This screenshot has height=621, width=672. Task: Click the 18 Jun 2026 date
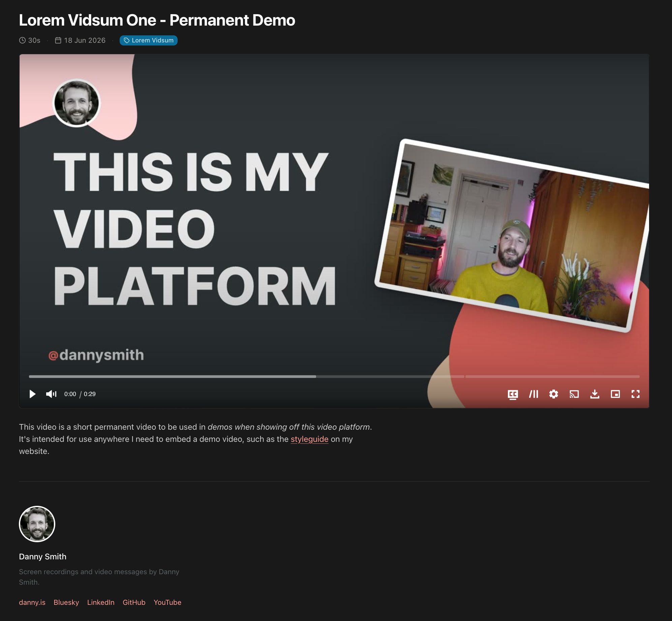point(85,40)
